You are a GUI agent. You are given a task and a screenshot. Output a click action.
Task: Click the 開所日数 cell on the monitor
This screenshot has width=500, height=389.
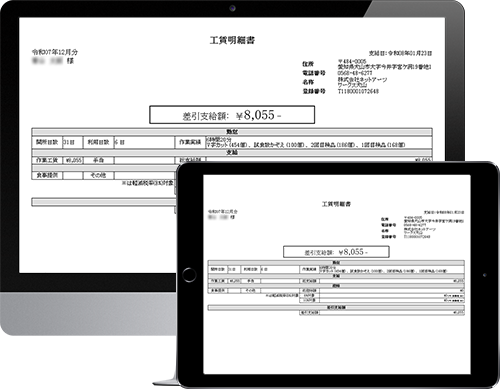pos(47,142)
